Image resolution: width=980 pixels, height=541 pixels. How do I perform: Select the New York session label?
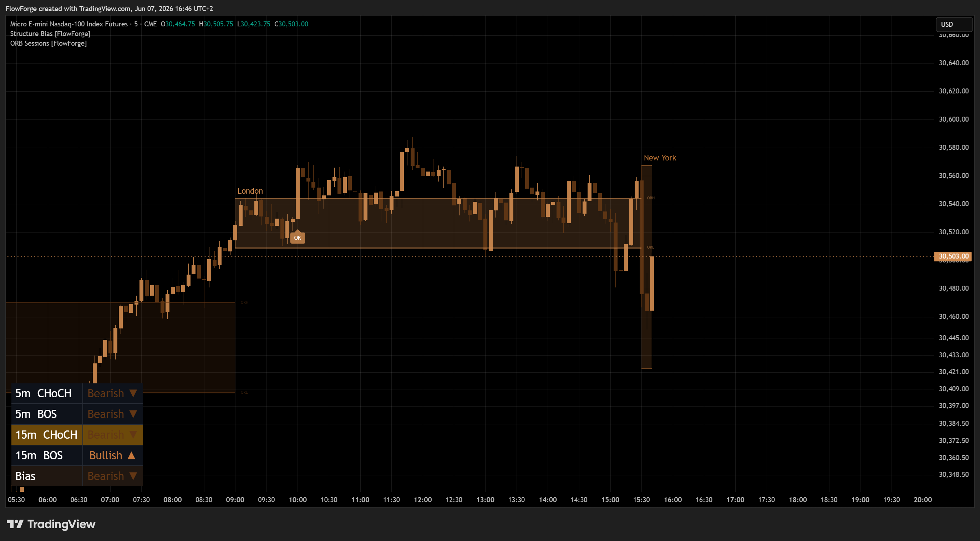(660, 157)
